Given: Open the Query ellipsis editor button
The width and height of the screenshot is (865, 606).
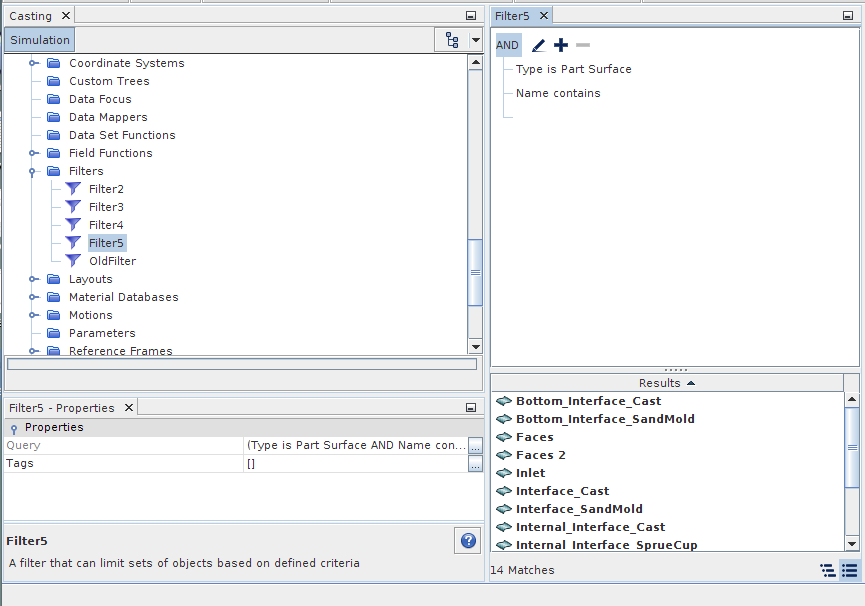Looking at the screenshot, I should (475, 446).
